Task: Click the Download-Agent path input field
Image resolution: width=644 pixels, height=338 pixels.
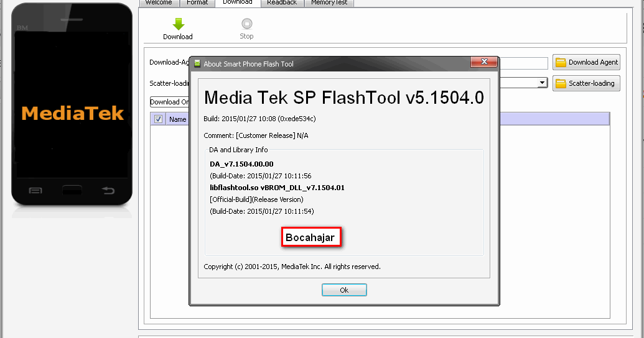Action: [x=524, y=63]
